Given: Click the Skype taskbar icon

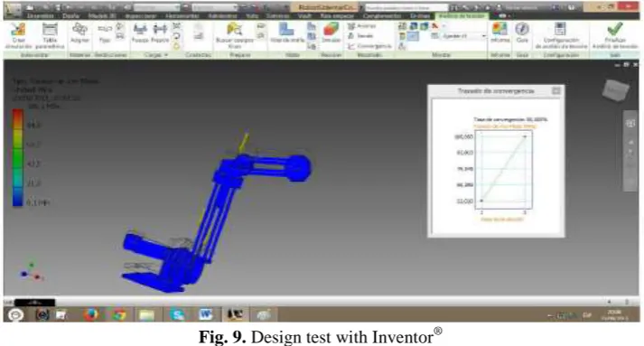Looking at the screenshot, I should [178, 314].
